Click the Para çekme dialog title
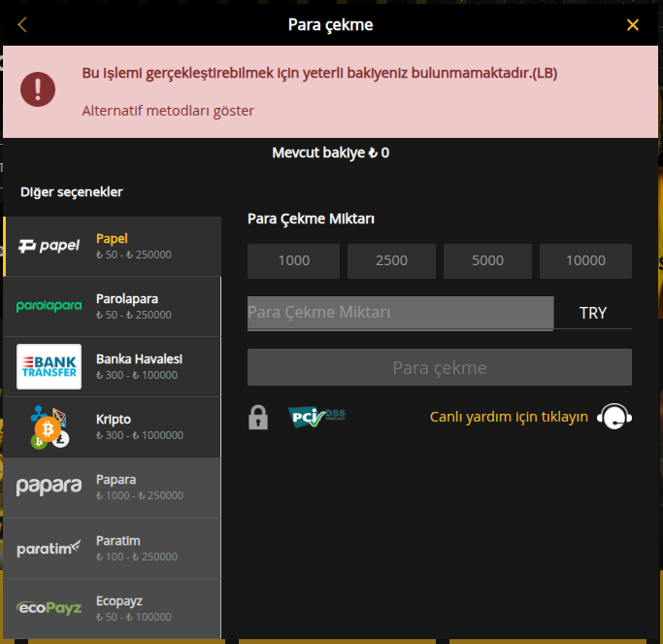This screenshot has height=644, width=663. tap(331, 25)
